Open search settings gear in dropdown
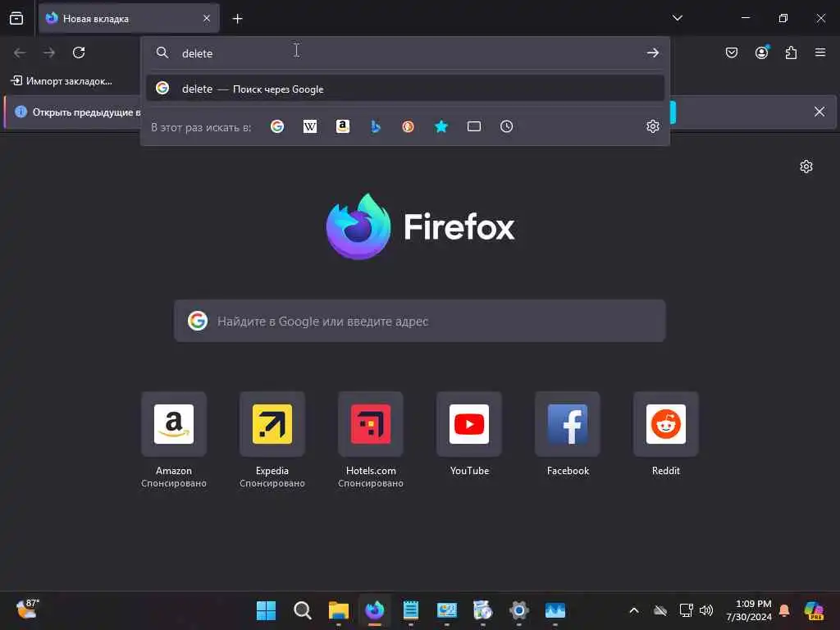Screen dimensions: 840x630 click(x=652, y=126)
